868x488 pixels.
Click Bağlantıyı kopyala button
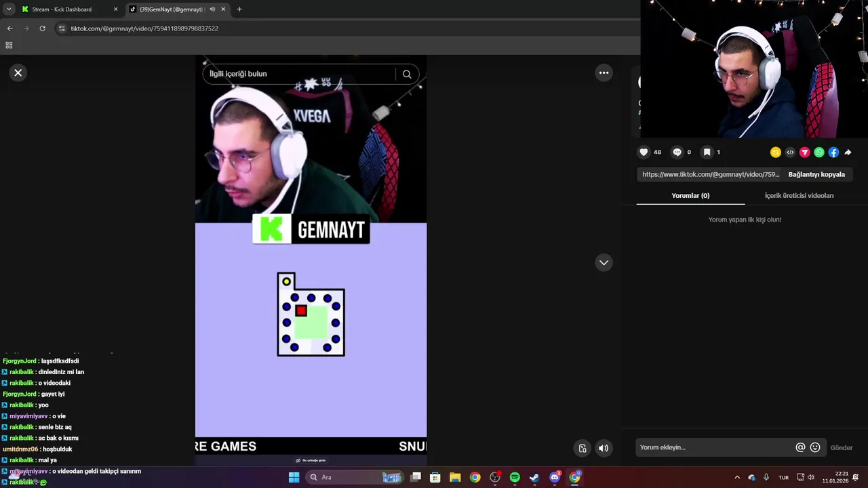click(816, 174)
